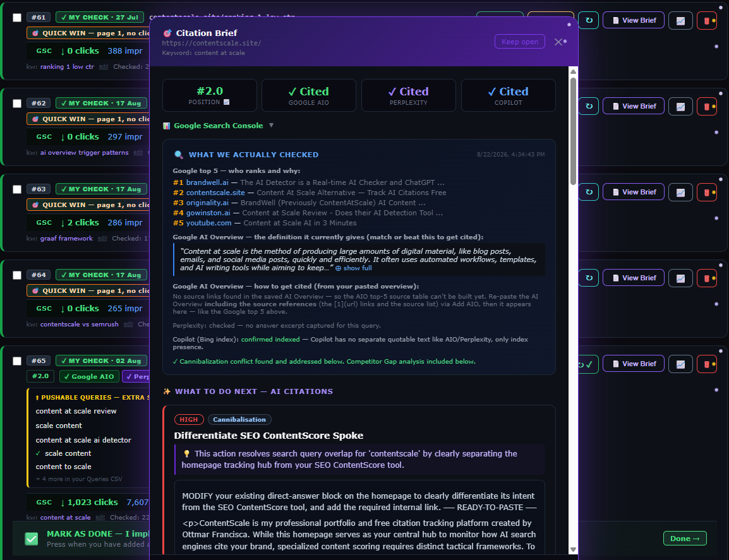Expand AI Overview definition with show full

353,268
